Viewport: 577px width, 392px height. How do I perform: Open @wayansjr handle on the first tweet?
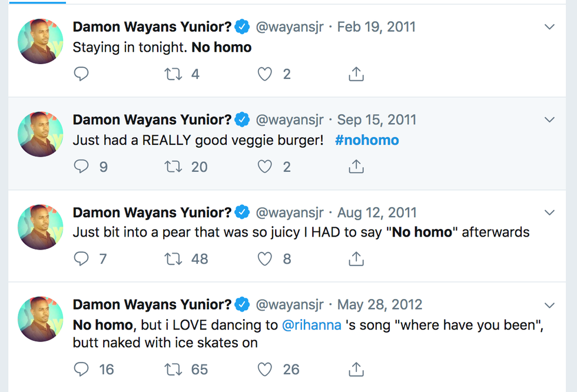point(289,27)
